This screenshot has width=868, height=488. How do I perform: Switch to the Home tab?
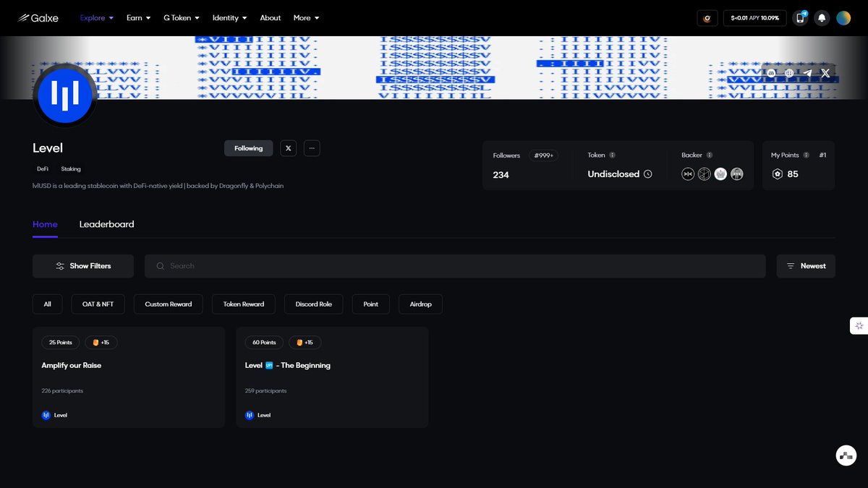[x=45, y=224]
